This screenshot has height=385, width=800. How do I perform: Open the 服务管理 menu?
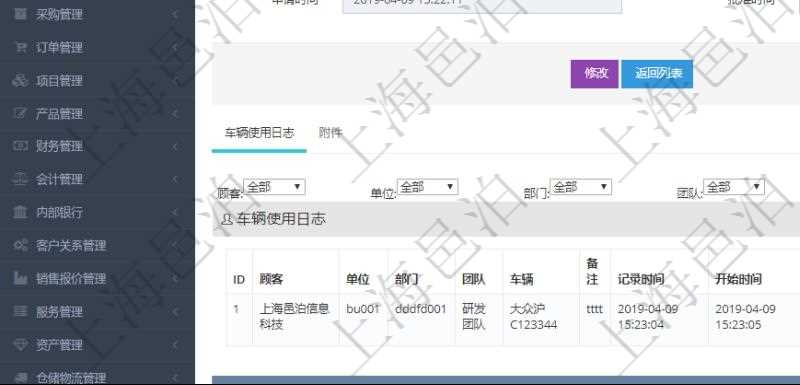pyautogui.click(x=97, y=311)
